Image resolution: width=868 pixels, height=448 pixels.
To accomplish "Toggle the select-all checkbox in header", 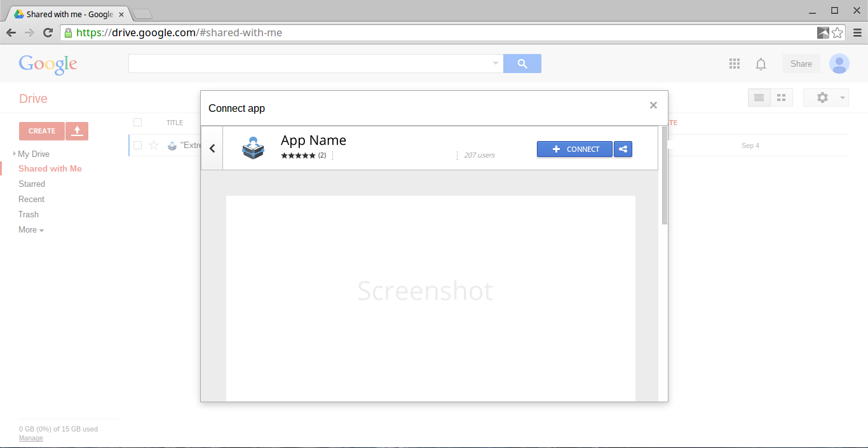I will click(137, 122).
